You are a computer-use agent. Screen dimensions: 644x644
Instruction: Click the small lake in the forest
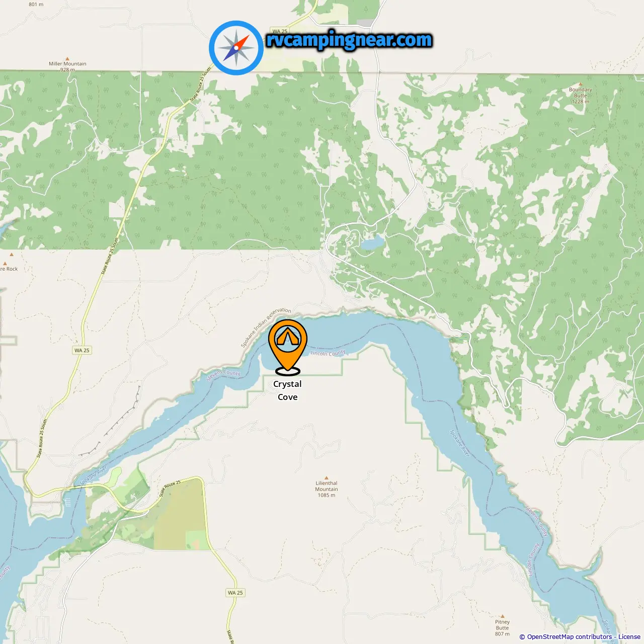coord(371,244)
